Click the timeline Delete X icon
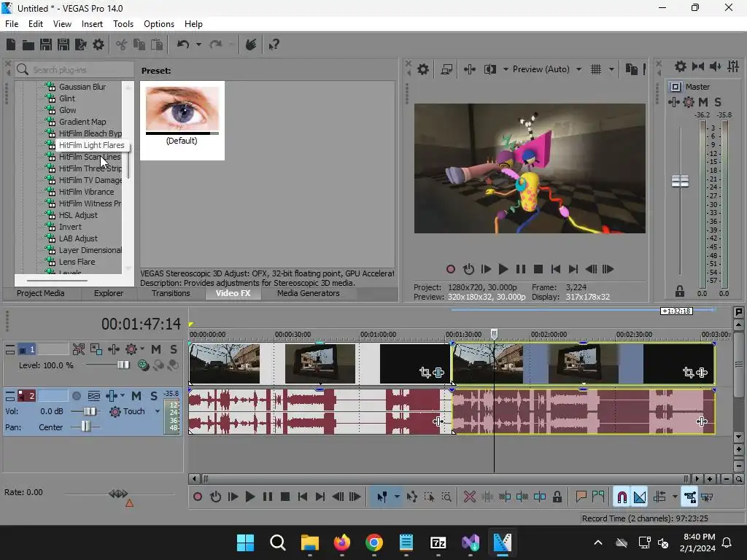747x560 pixels. tap(470, 497)
